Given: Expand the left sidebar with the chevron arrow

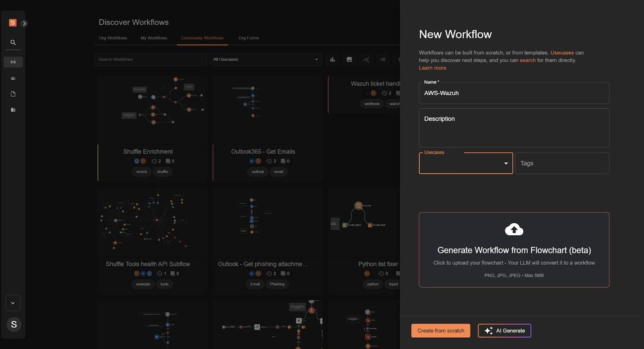Looking at the screenshot, I should click(x=25, y=23).
